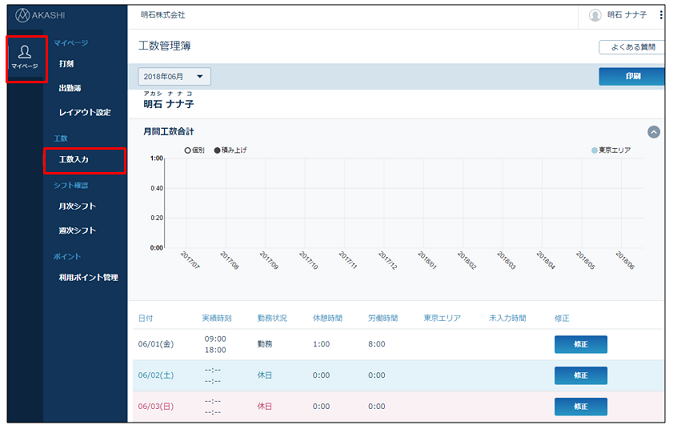The height and width of the screenshot is (429, 673).
Task: Collapse the 月間工数合計 chart panel
Action: click(653, 131)
